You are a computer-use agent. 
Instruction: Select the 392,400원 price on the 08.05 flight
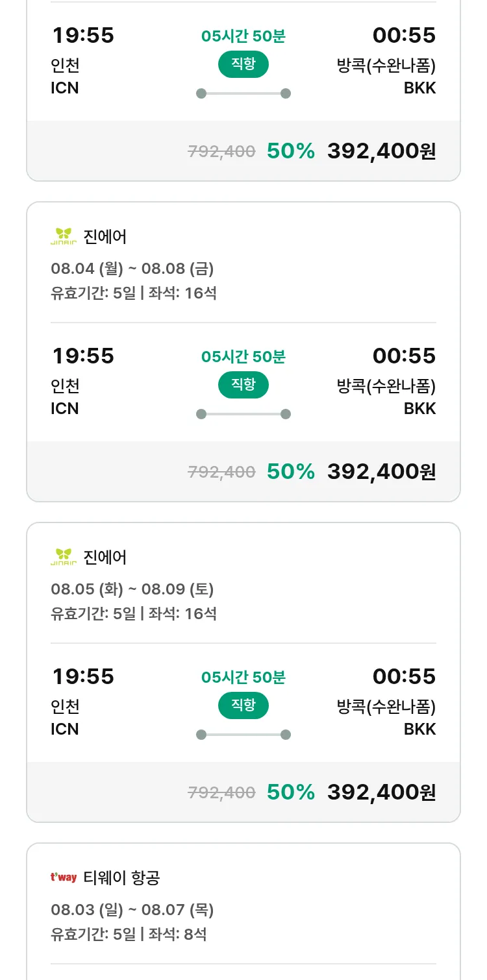coord(381,792)
